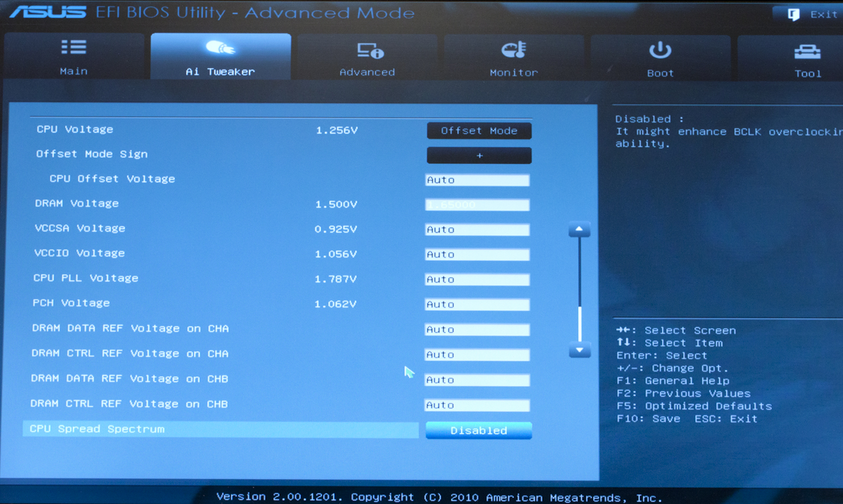This screenshot has height=504, width=843.
Task: Click the F1: General Help hint
Action: click(x=673, y=381)
